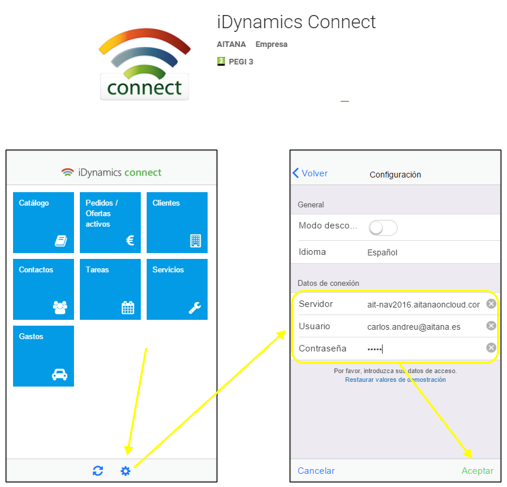507x487 pixels.
Task: Click the Empresa category link
Action: pos(271,44)
